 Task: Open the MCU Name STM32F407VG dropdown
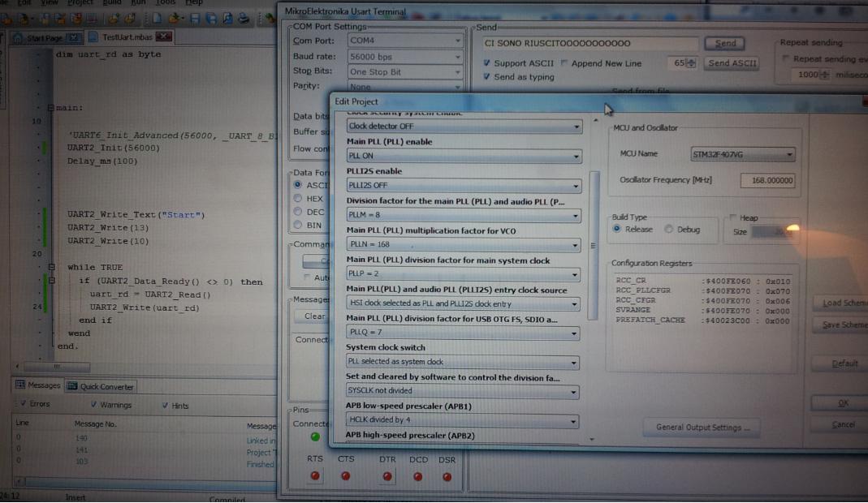point(743,154)
